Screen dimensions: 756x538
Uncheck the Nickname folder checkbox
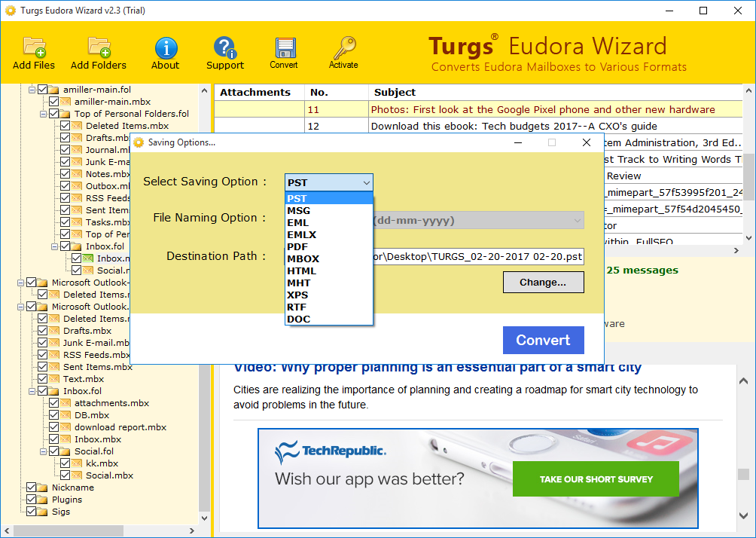point(32,488)
